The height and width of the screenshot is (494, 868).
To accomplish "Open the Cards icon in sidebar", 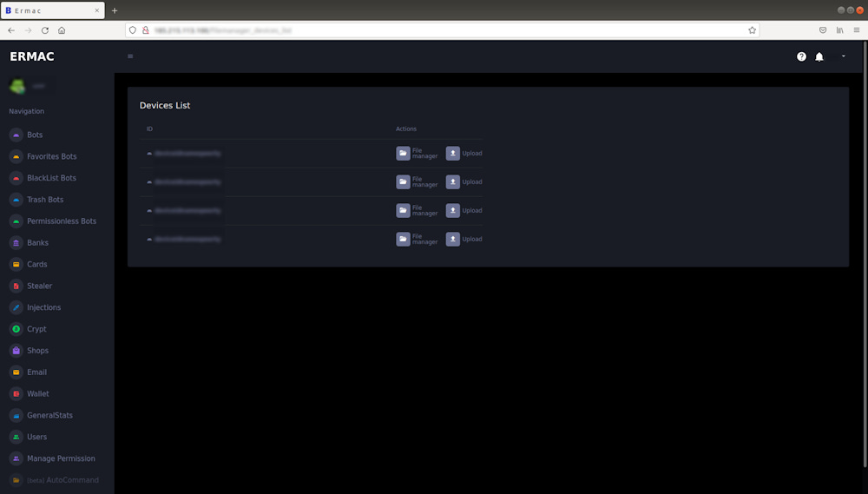I will [x=16, y=264].
